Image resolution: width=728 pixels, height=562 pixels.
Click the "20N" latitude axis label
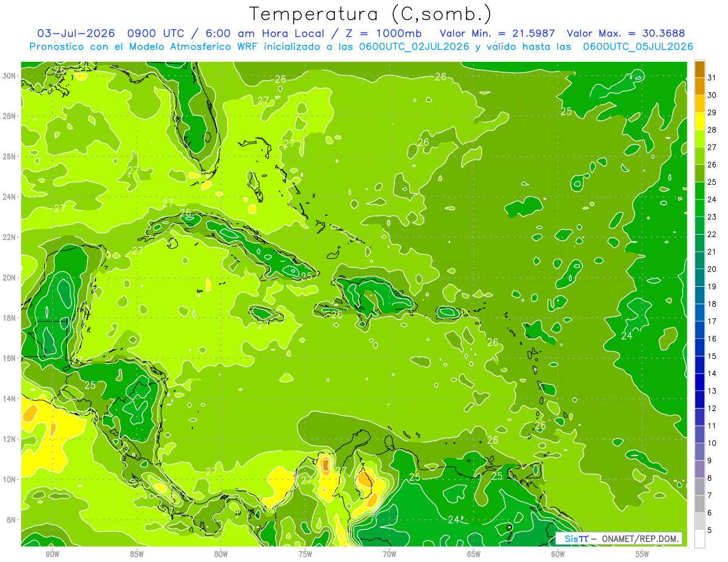tap(10, 277)
